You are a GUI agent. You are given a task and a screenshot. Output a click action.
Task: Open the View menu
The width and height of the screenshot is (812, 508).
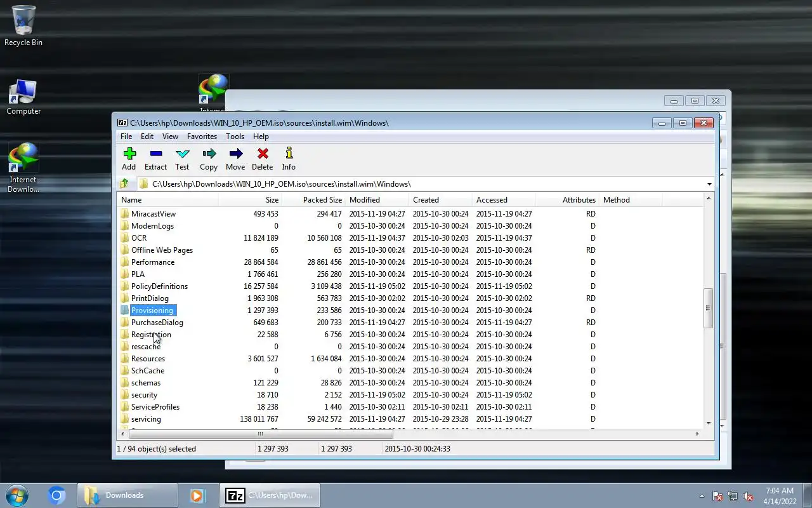[x=170, y=137]
